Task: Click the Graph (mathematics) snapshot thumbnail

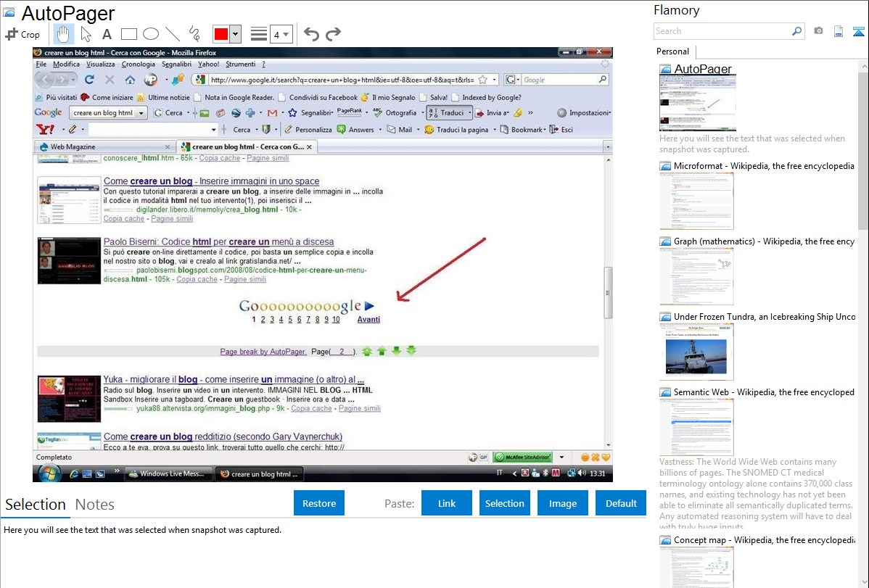Action: tap(696, 276)
